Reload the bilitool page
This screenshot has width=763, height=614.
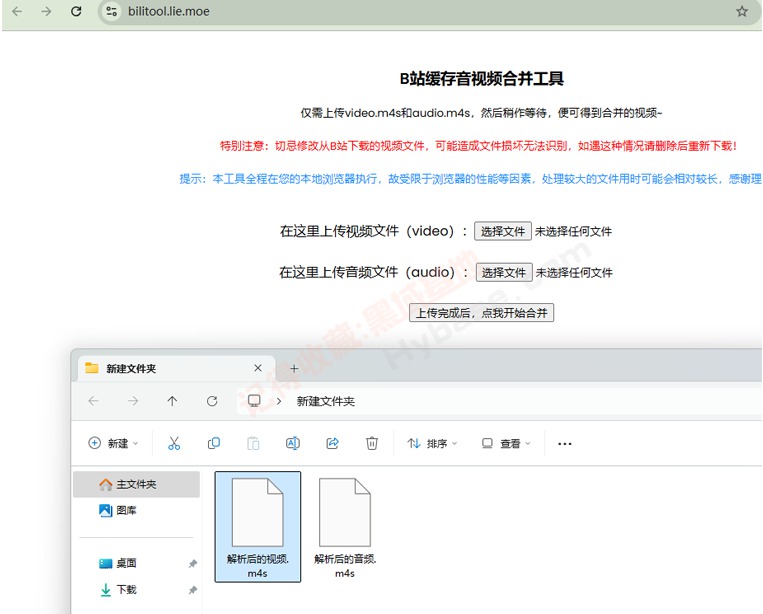pyautogui.click(x=76, y=11)
